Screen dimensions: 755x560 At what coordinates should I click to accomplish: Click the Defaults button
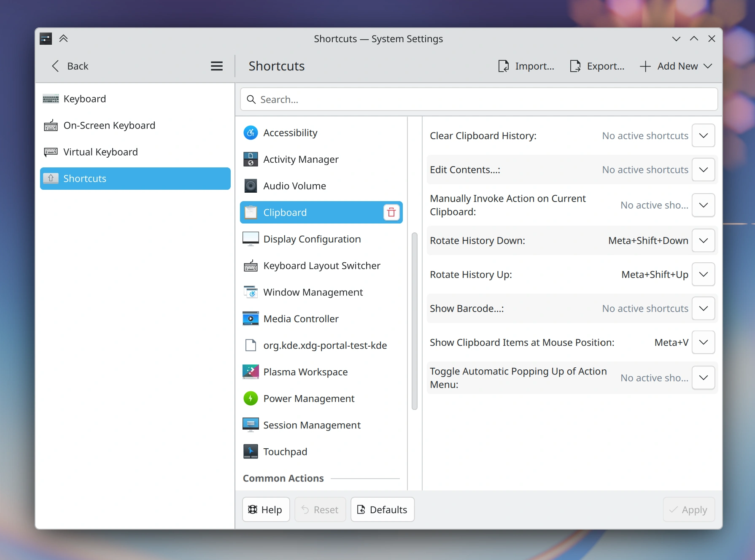coord(383,509)
